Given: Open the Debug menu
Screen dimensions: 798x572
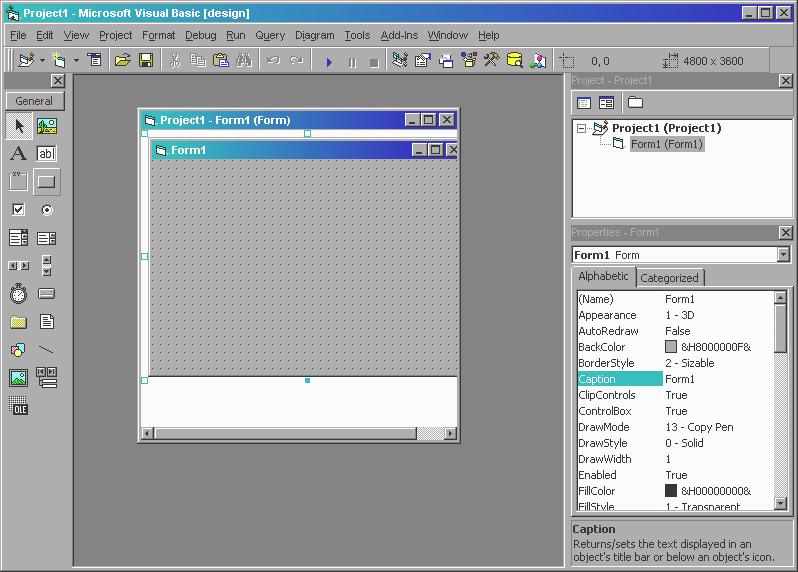Looking at the screenshot, I should 201,35.
